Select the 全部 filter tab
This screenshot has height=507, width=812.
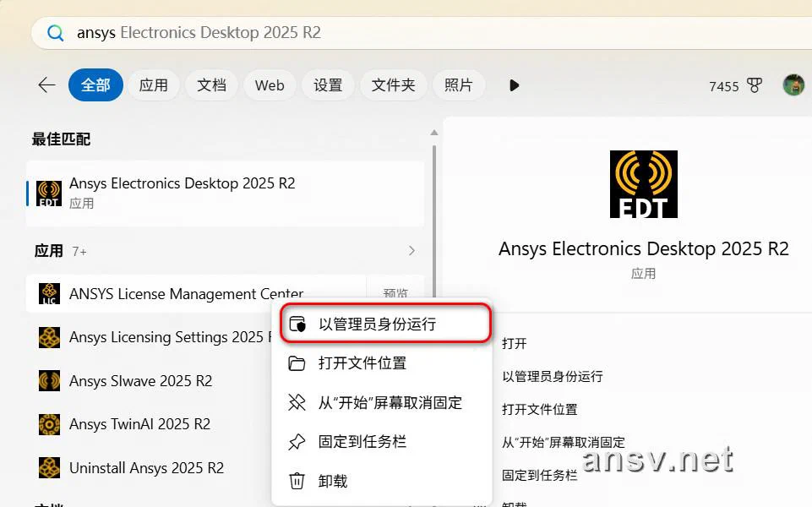[95, 85]
